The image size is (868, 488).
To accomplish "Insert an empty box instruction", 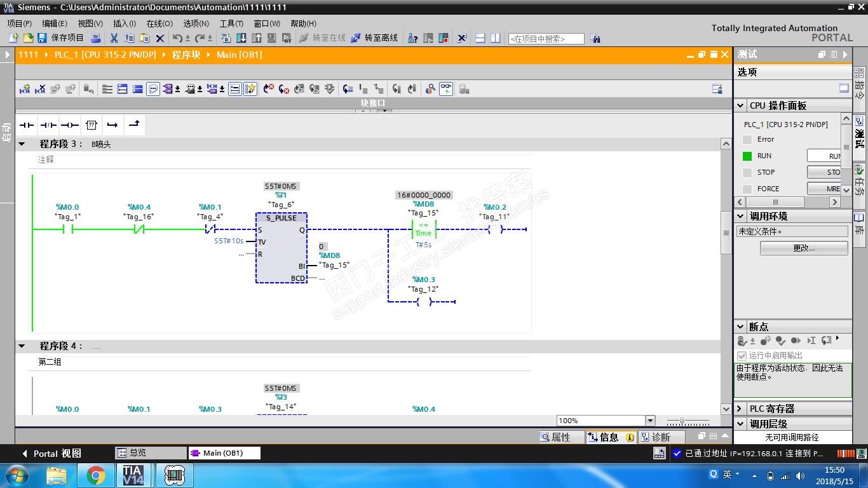I will tap(92, 125).
